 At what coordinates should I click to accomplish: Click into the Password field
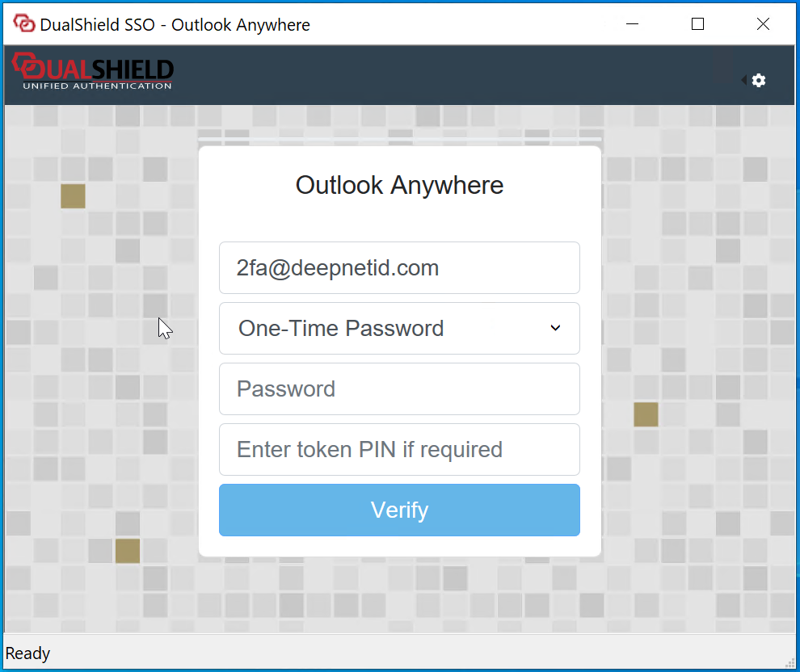point(399,389)
